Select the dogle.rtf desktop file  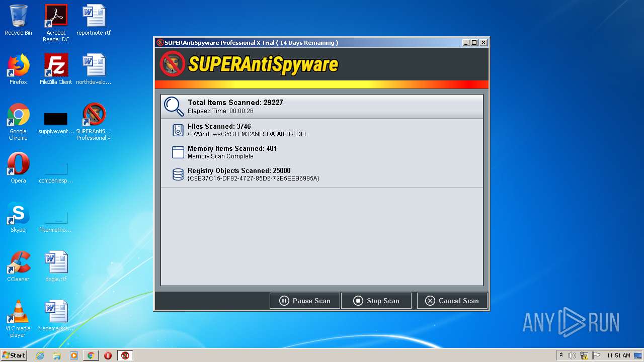[x=56, y=266]
